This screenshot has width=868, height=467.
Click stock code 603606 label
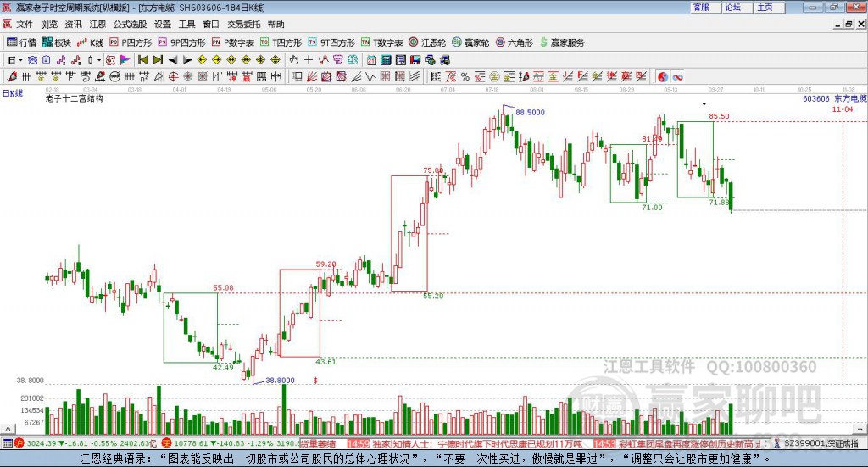click(816, 98)
